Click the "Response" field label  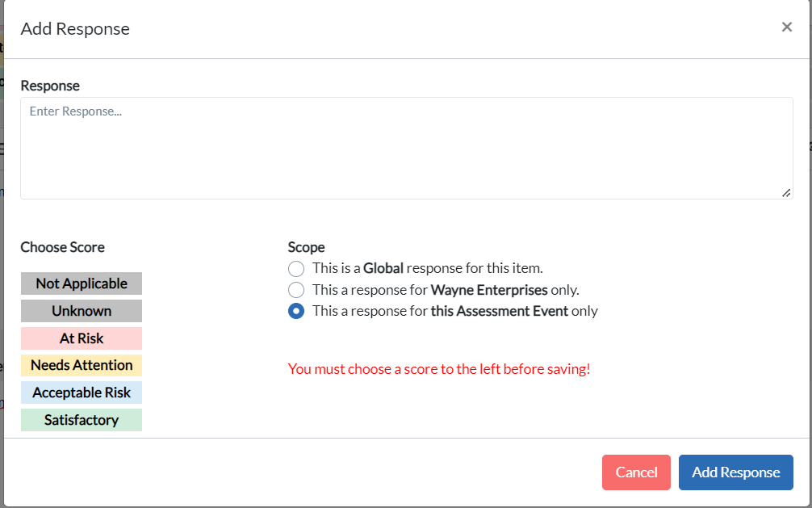[x=51, y=86]
